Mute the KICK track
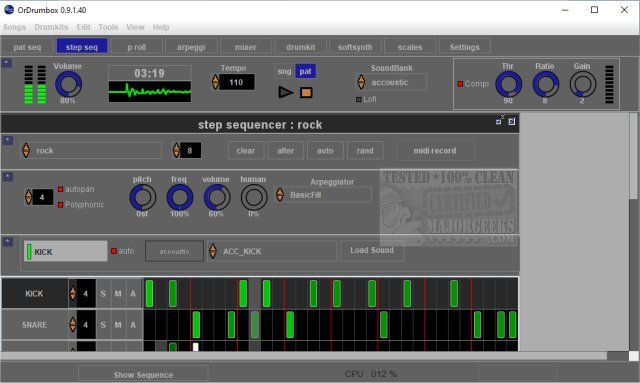Image resolution: width=640 pixels, height=383 pixels. [x=118, y=294]
